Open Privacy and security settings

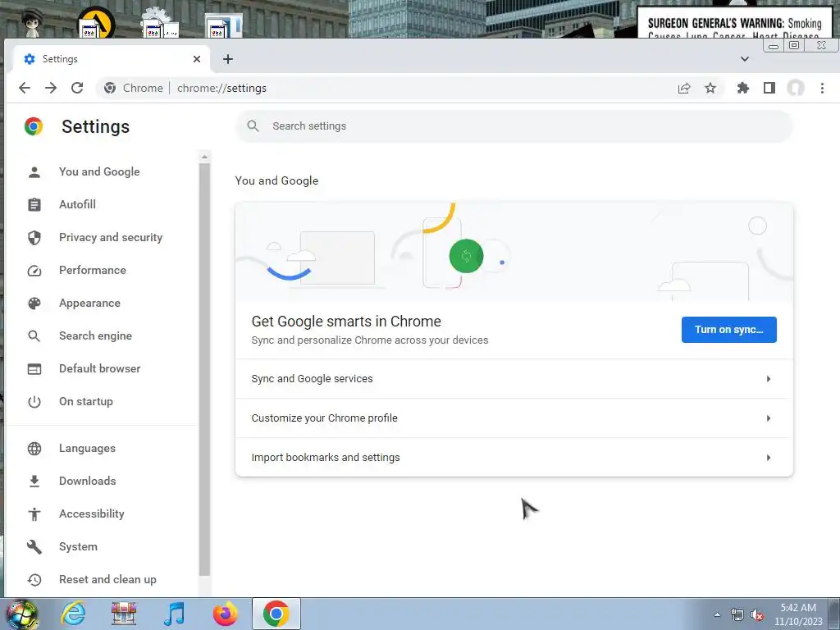(111, 237)
